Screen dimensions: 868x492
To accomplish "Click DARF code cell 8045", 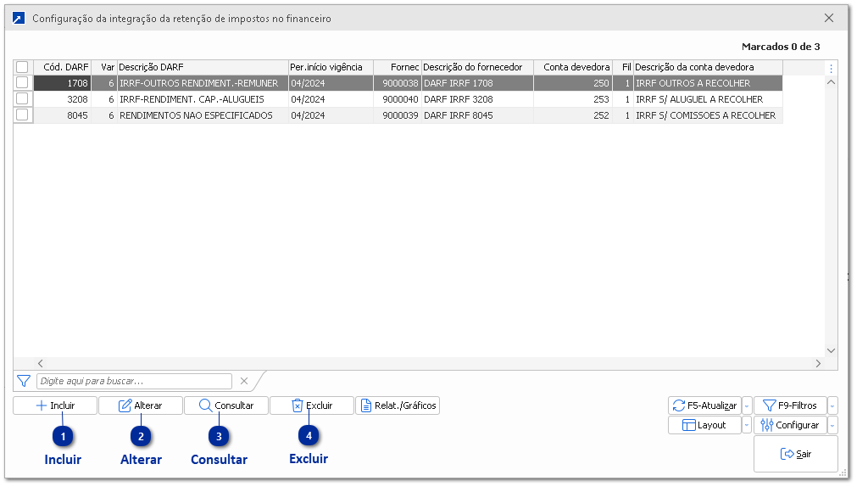I will click(63, 117).
